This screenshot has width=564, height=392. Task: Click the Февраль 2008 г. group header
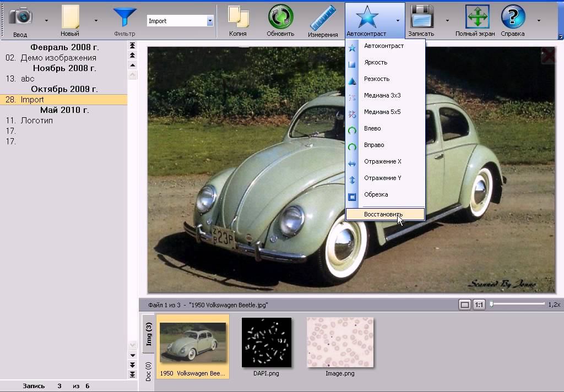pos(64,47)
